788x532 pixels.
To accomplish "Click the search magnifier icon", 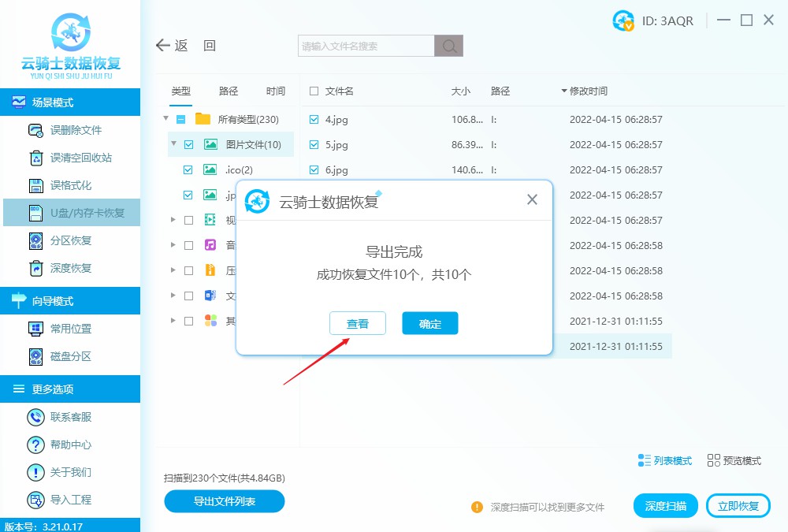I will pos(449,46).
